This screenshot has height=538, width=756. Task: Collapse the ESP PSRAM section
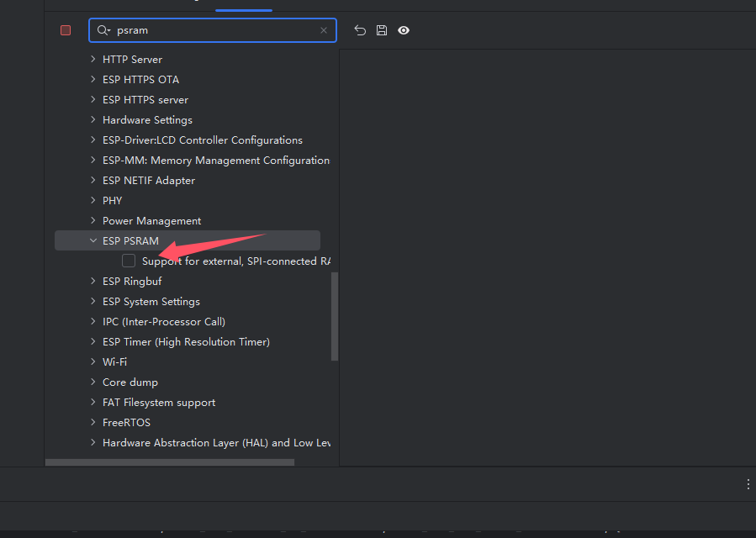tap(93, 240)
